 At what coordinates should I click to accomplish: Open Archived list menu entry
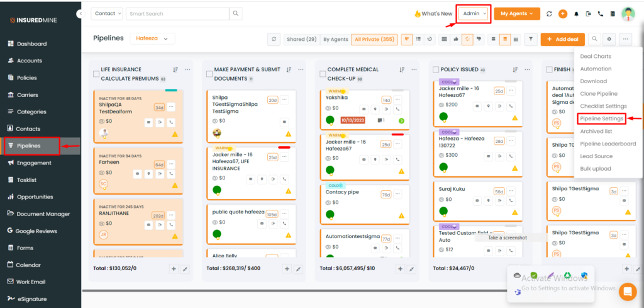tap(596, 131)
